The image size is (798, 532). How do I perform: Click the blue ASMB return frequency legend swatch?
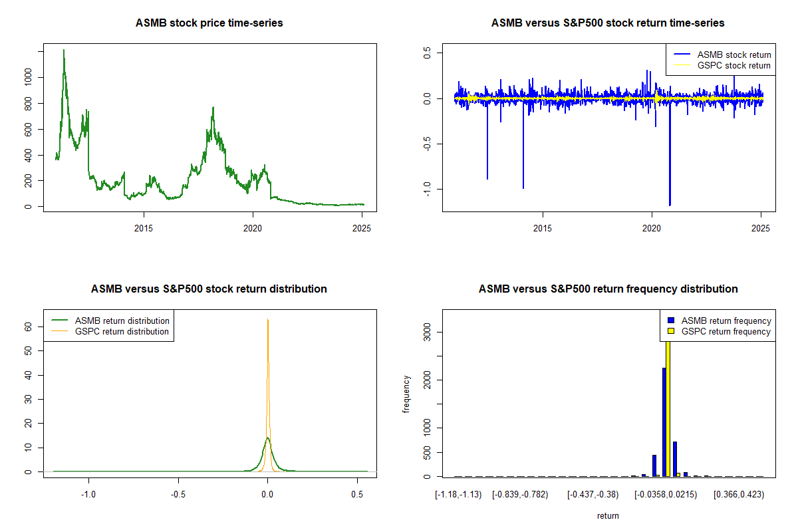tap(670, 321)
